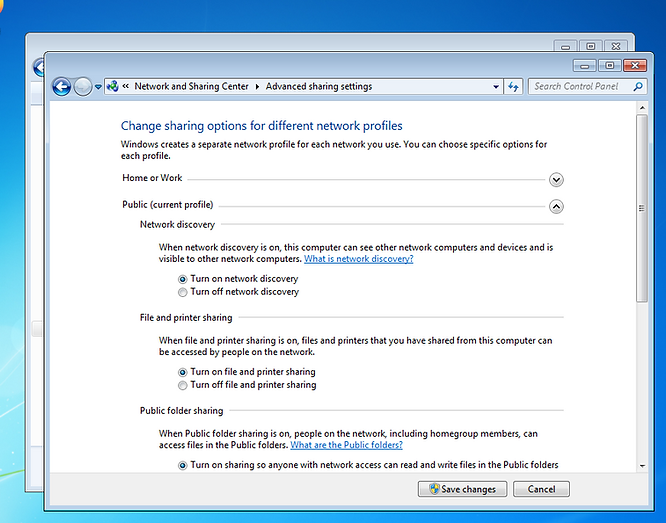Maximize the background window behind
Screen dimensions: 666x523
(590, 46)
